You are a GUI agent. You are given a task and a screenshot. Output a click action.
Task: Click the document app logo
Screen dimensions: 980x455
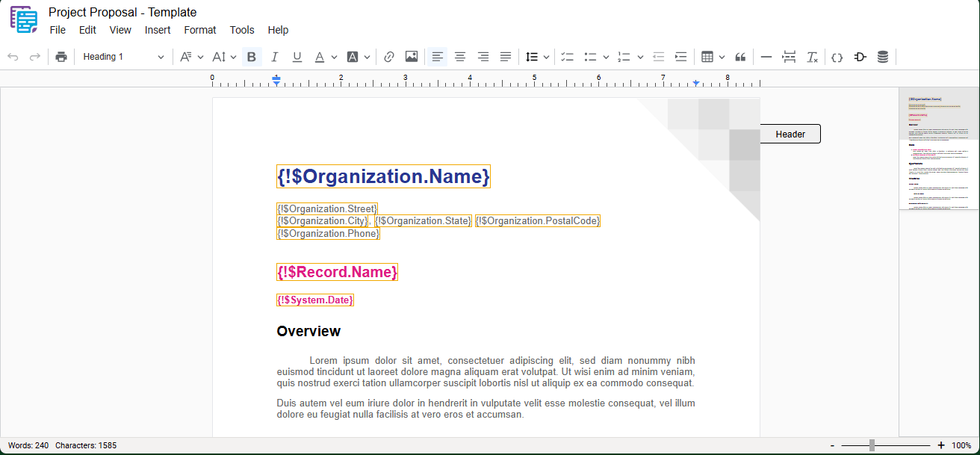point(24,19)
